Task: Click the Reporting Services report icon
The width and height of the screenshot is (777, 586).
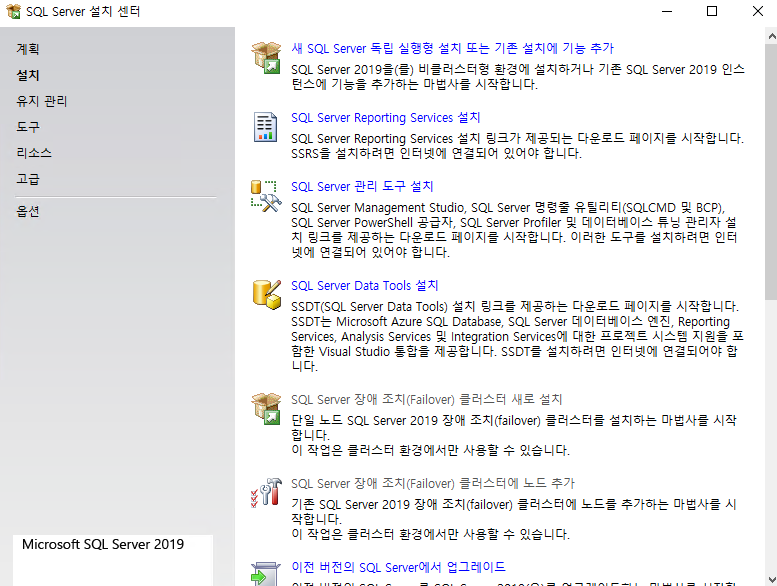Action: tap(265, 127)
